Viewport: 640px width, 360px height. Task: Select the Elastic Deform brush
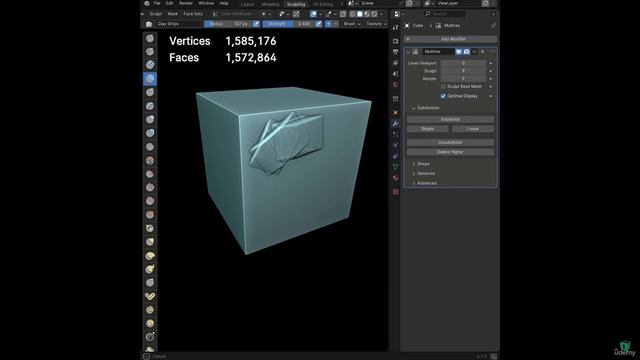(x=150, y=256)
